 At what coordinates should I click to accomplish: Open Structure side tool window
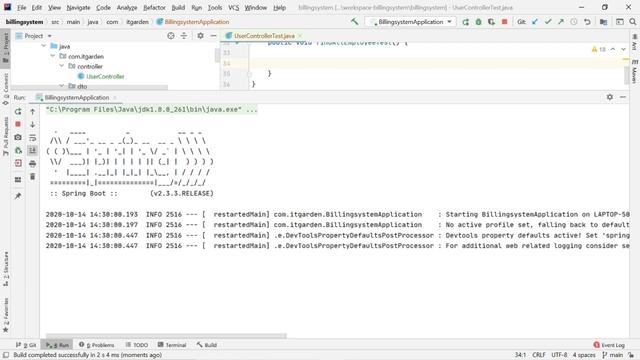coord(6,269)
